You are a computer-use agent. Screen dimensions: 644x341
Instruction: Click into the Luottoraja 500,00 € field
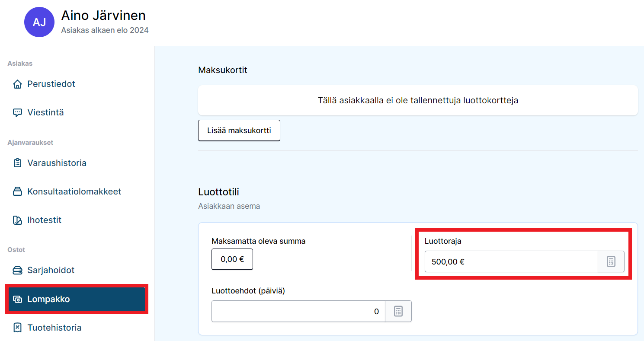click(x=511, y=261)
